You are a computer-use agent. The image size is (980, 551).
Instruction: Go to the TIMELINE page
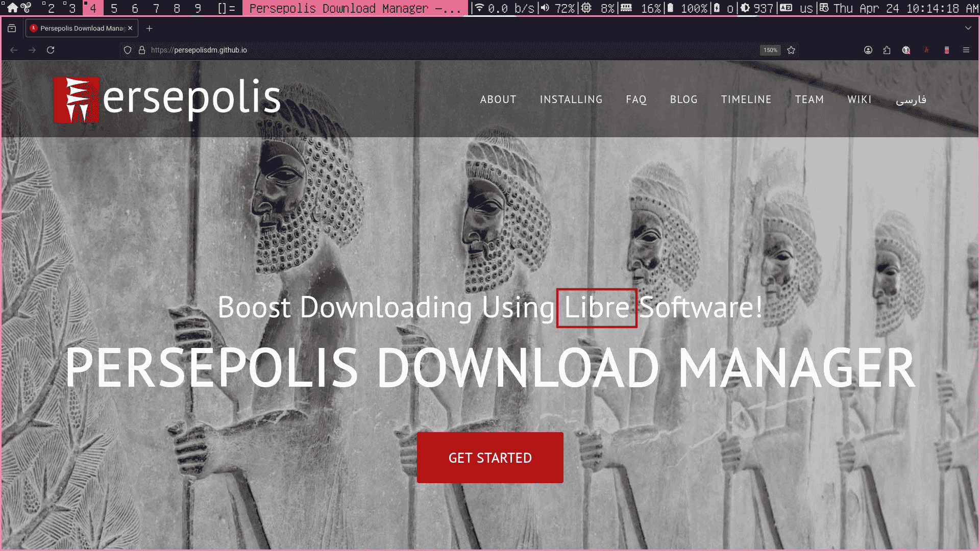coord(746,99)
